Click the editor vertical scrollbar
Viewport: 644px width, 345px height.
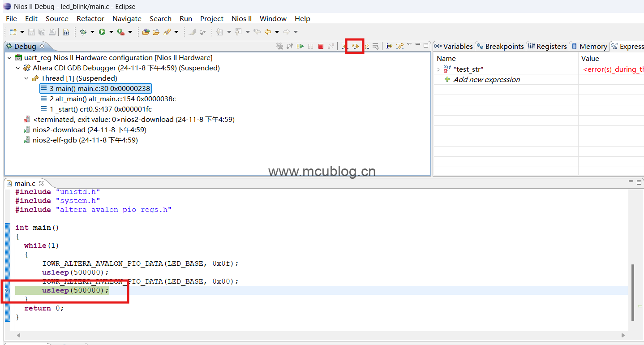(633, 293)
